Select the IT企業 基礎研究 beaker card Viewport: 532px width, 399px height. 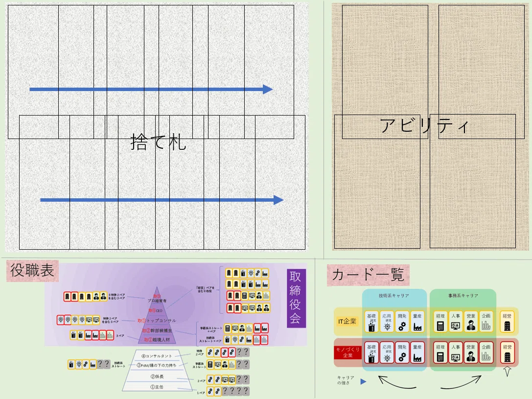pyautogui.click(x=371, y=322)
